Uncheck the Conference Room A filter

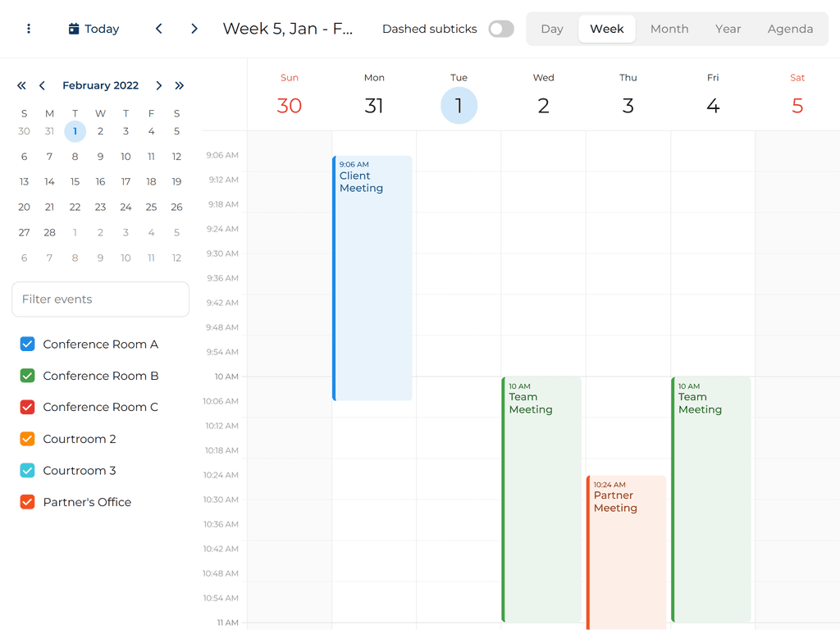[x=27, y=344]
